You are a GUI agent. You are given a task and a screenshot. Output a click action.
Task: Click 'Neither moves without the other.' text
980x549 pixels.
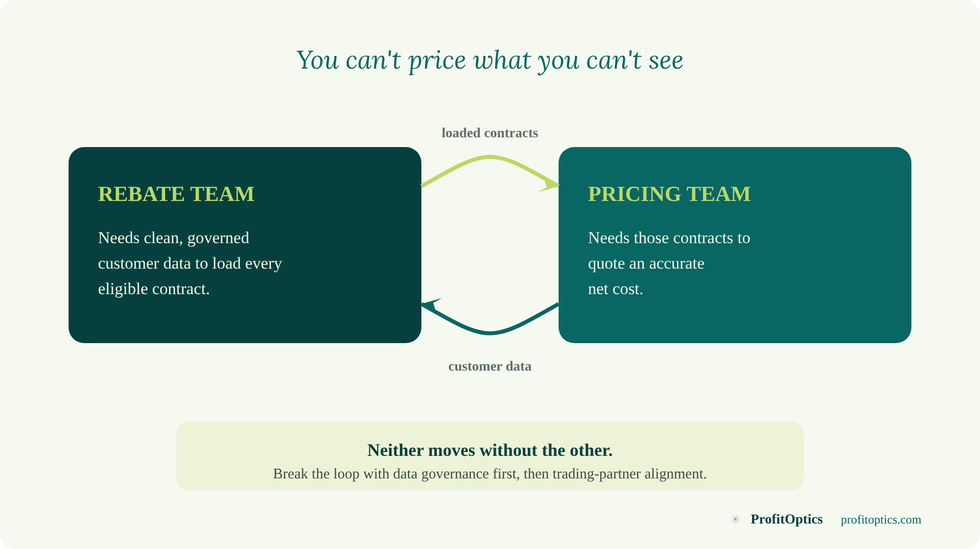[490, 450]
